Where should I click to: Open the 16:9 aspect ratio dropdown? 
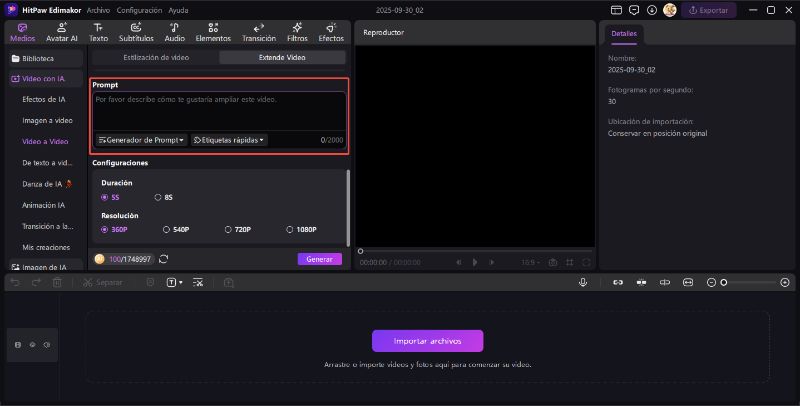[529, 262]
